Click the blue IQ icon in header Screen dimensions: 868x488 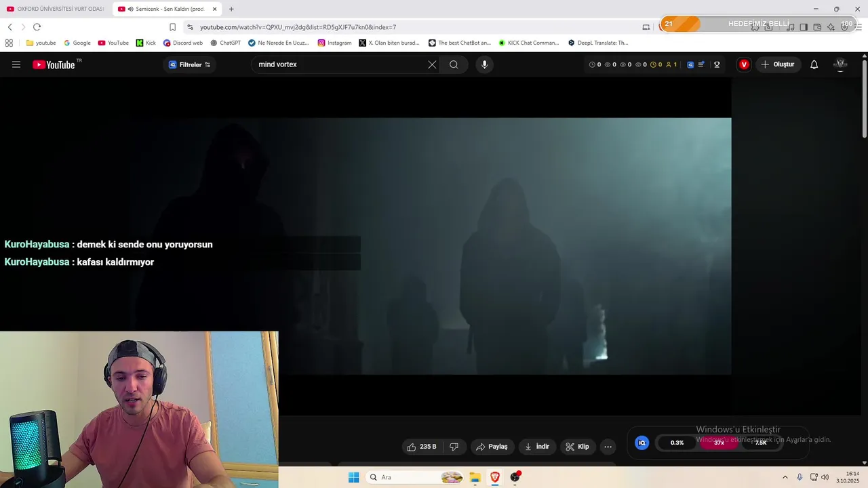click(690, 64)
